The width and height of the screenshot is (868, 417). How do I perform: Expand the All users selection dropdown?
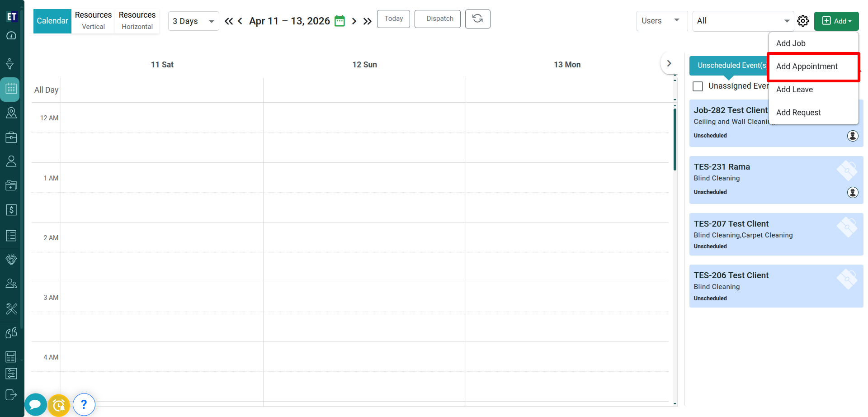[743, 21]
